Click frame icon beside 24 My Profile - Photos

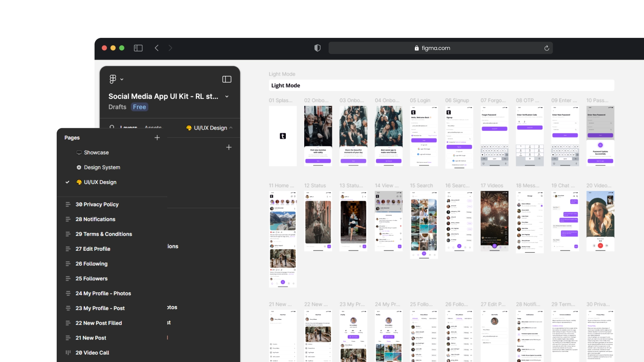pyautogui.click(x=68, y=293)
